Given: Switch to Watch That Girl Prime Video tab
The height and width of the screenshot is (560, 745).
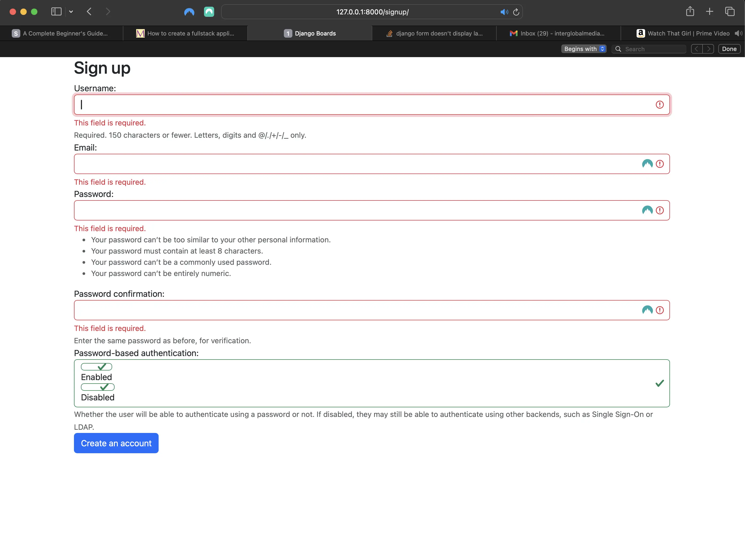Looking at the screenshot, I should coord(683,33).
